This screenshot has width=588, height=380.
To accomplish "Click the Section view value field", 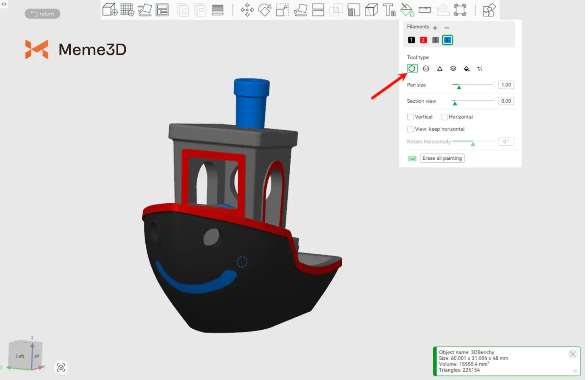I will pos(506,101).
